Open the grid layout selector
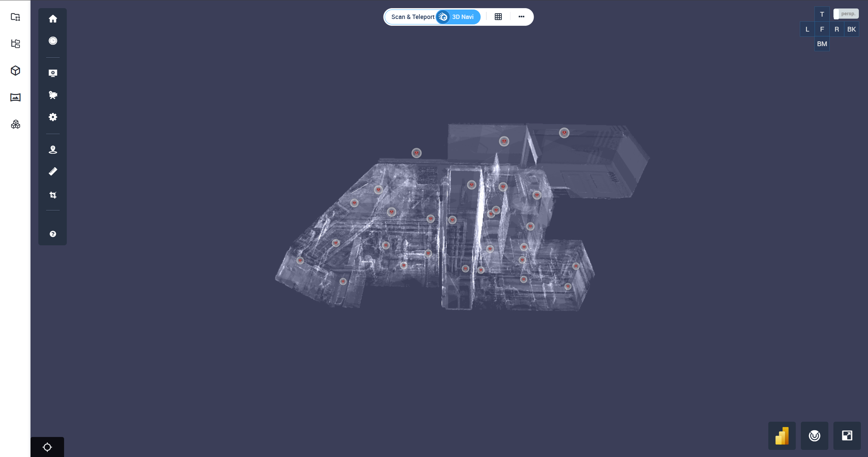This screenshot has height=457, width=868. 498,17
